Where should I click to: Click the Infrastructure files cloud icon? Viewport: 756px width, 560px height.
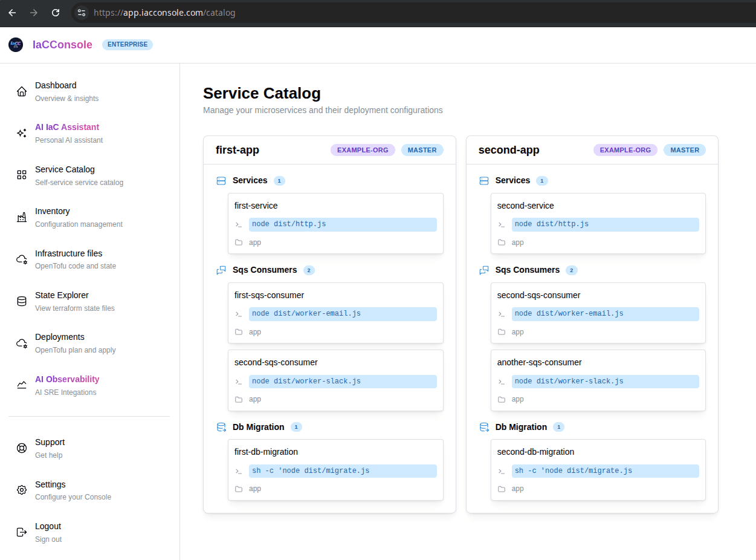[22, 259]
